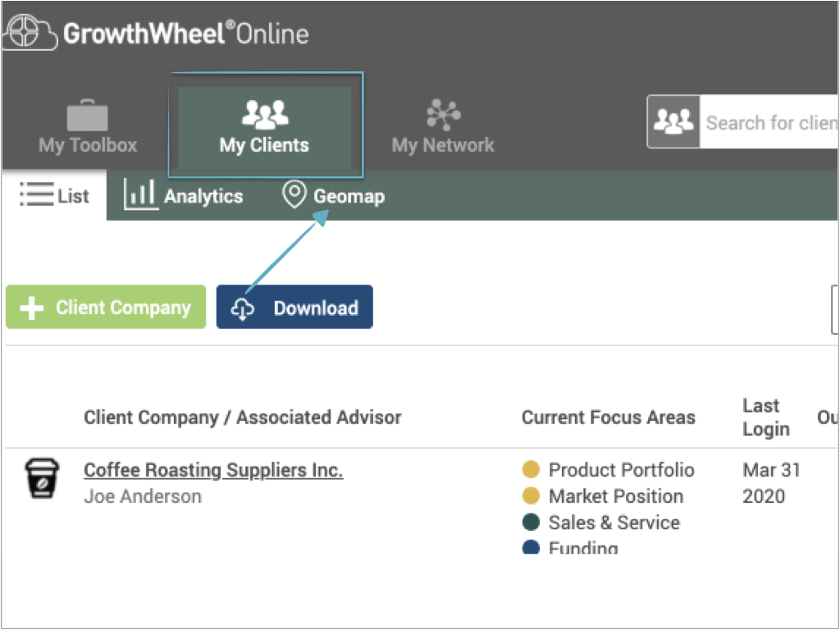Click the Market Position yellow dot
The image size is (840, 630).
click(531, 495)
